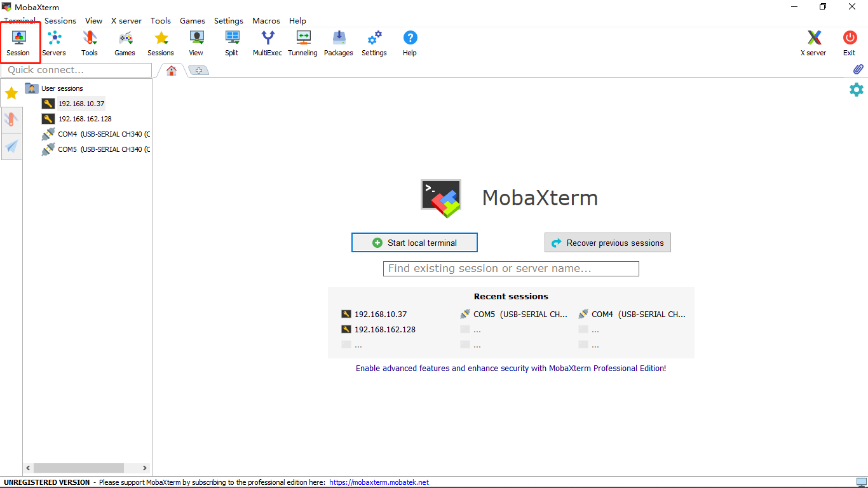Open the Session toolbar button
The image size is (868, 488).
18,43
